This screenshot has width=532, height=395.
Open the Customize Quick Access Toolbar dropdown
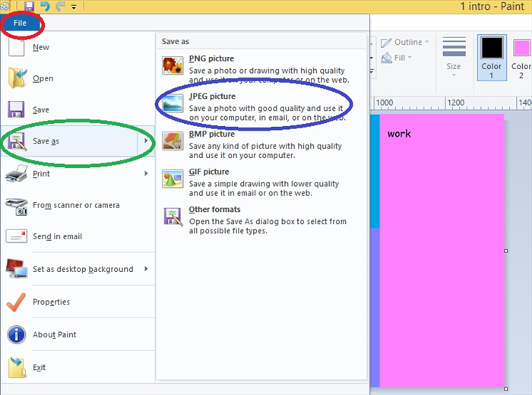point(74,6)
